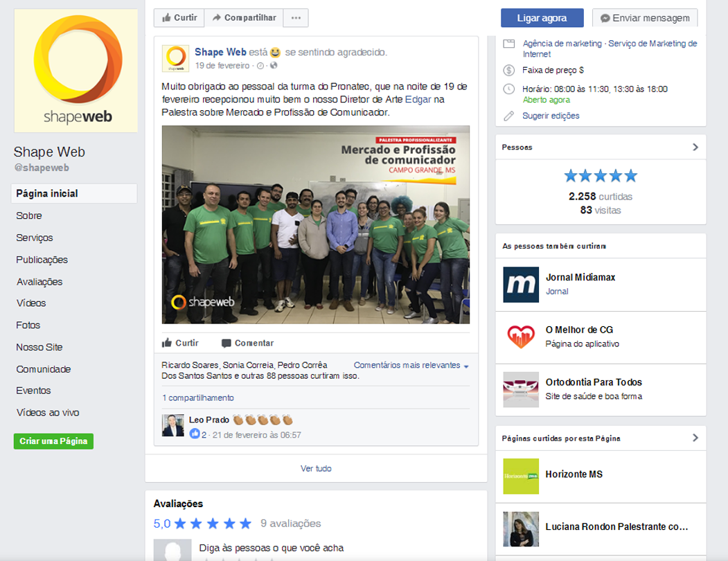This screenshot has width=728, height=561.
Task: Click Horizonte MS green logo
Action: 521,477
